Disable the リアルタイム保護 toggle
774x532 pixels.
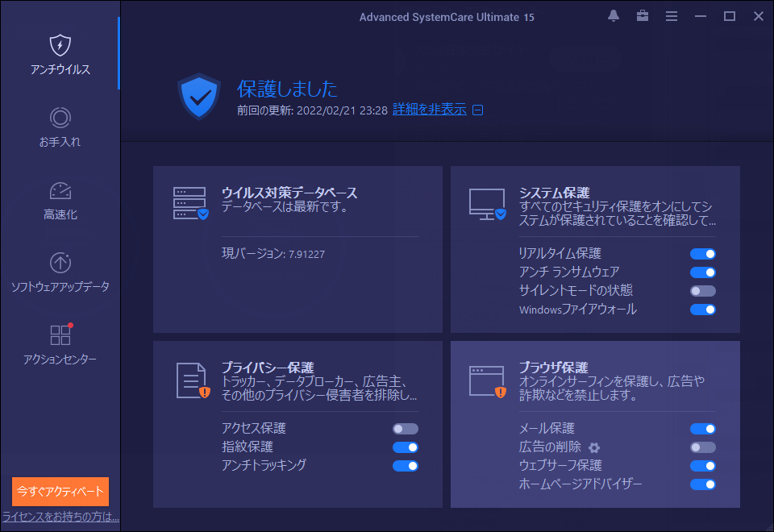point(702,254)
